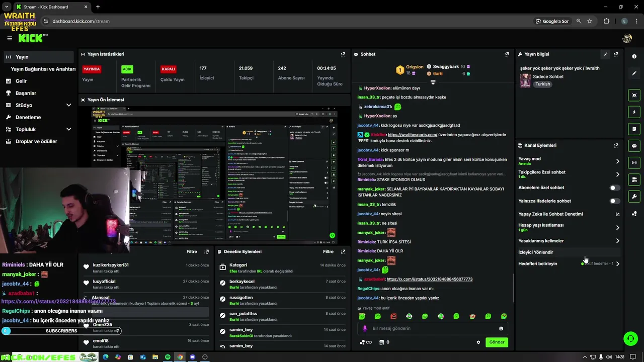Bookmark this page with the star icon
This screenshot has height=362, width=644.
click(590, 21)
